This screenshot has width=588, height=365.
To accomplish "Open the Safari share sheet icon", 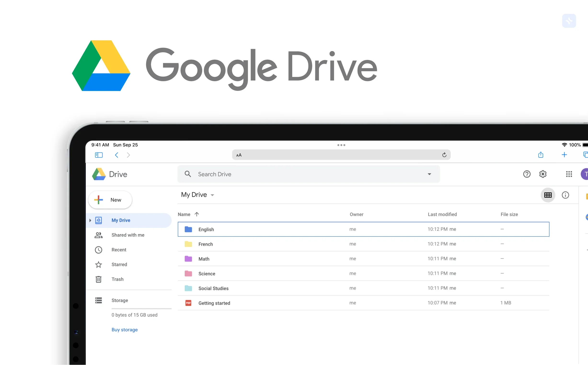I will (x=541, y=154).
